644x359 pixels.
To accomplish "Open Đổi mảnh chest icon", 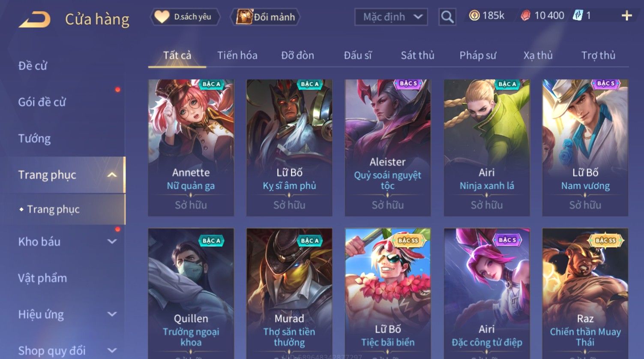I will (244, 17).
